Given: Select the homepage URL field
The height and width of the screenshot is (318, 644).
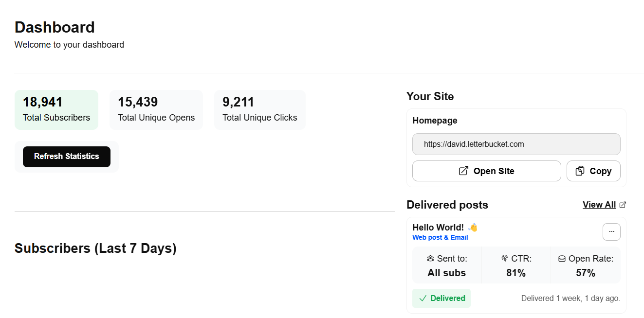Looking at the screenshot, I should (516, 144).
